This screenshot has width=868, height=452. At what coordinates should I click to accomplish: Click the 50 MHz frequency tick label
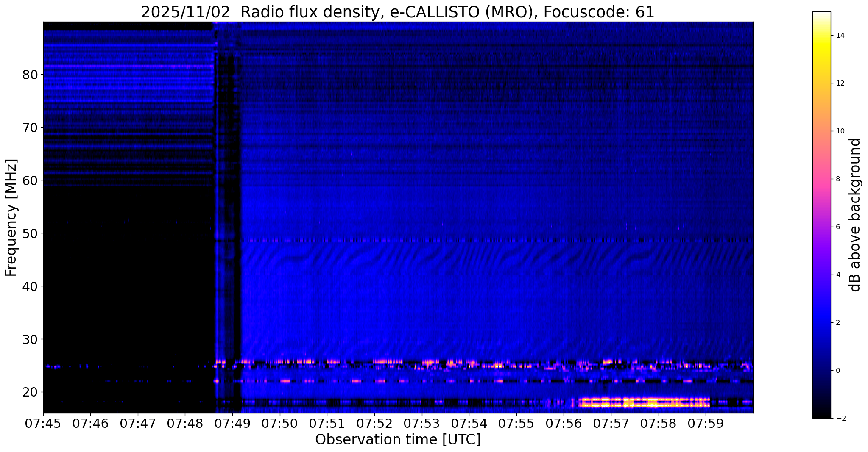tap(30, 233)
